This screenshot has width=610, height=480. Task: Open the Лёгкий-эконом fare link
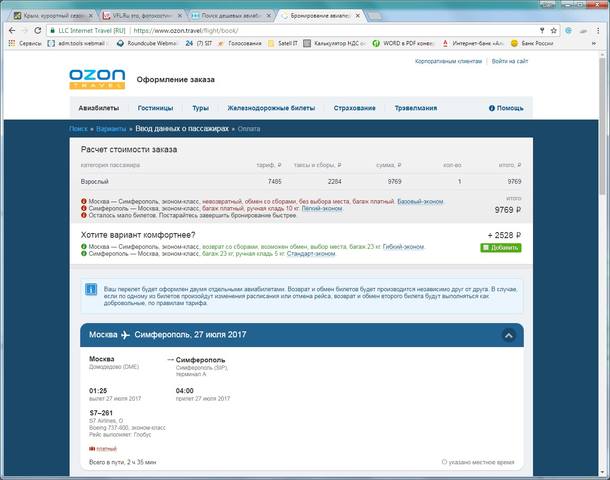point(322,208)
